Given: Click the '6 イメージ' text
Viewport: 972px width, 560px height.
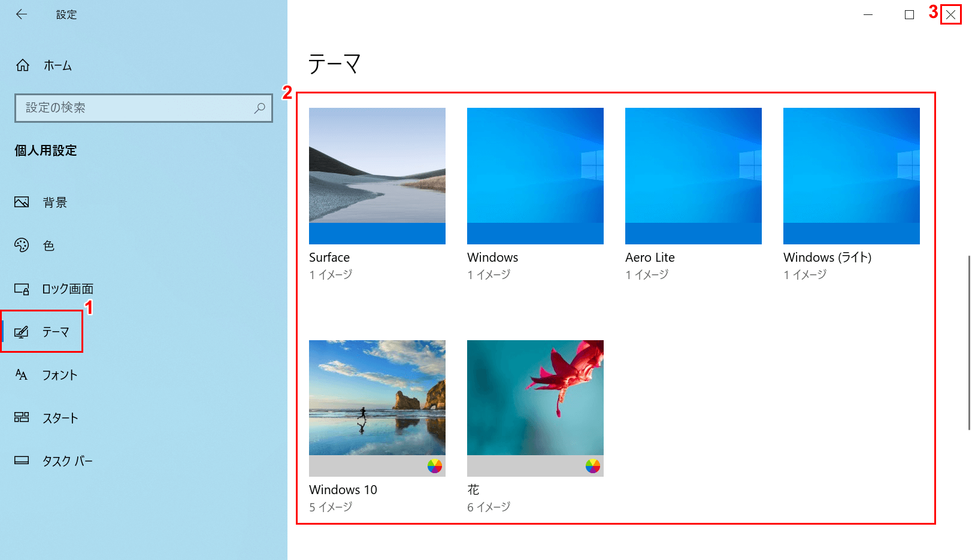Looking at the screenshot, I should coord(489,507).
